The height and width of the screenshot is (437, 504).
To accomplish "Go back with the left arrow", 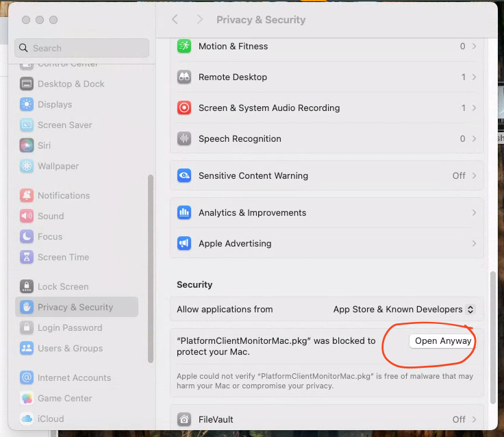I will point(175,20).
